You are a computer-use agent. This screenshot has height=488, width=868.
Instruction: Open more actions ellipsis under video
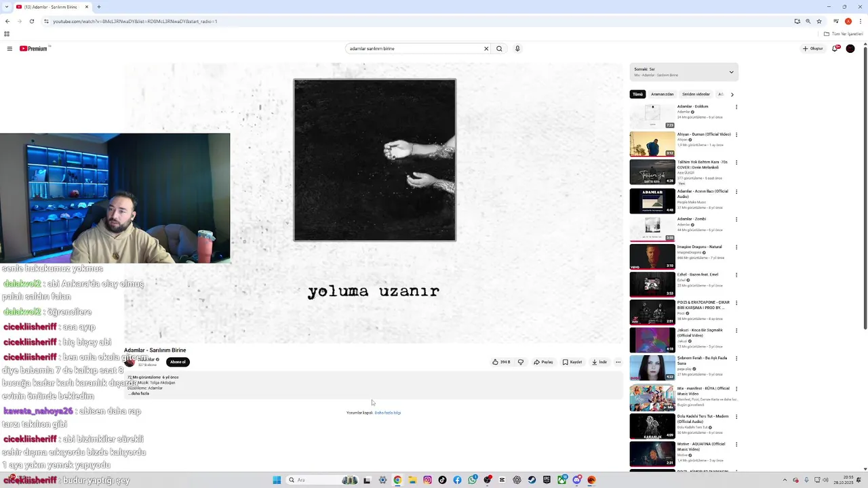618,362
